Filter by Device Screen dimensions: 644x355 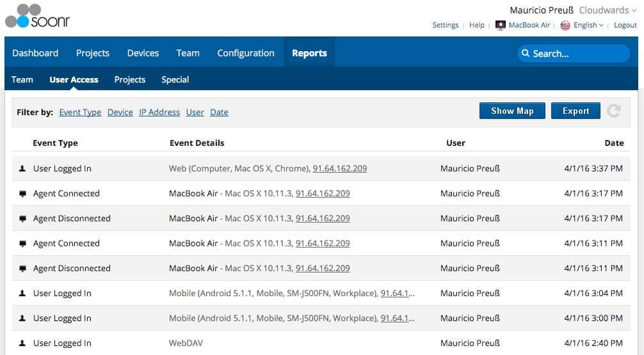tap(120, 112)
